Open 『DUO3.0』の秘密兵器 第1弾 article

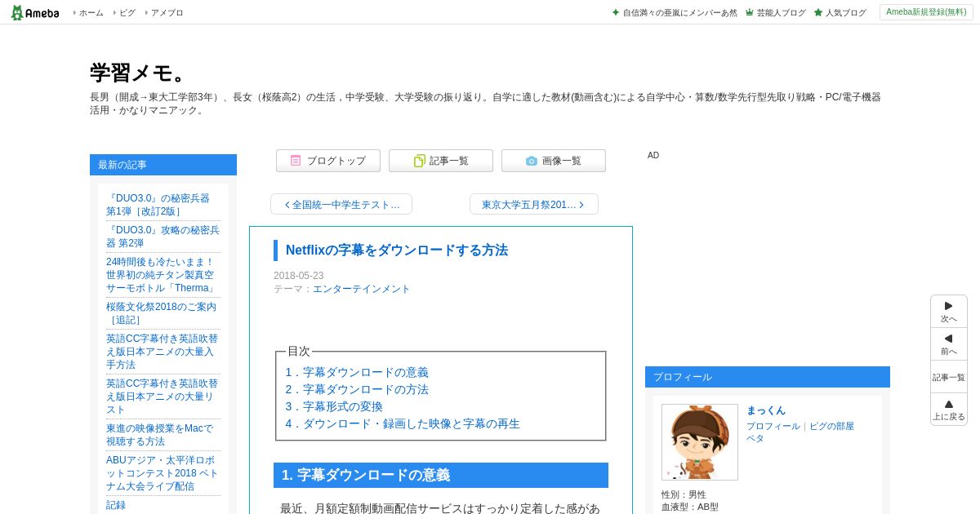pyautogui.click(x=158, y=205)
